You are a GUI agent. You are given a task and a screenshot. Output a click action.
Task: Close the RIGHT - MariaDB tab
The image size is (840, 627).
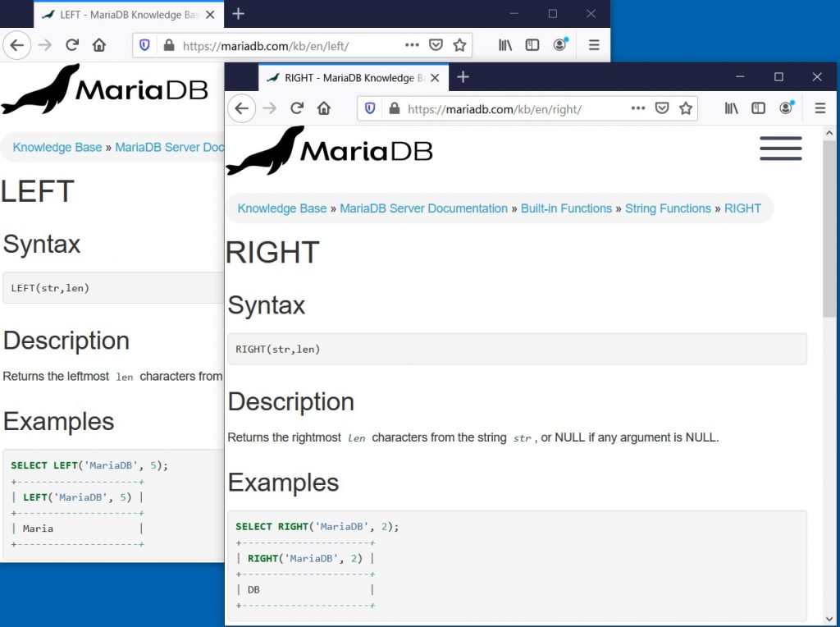tap(435, 78)
